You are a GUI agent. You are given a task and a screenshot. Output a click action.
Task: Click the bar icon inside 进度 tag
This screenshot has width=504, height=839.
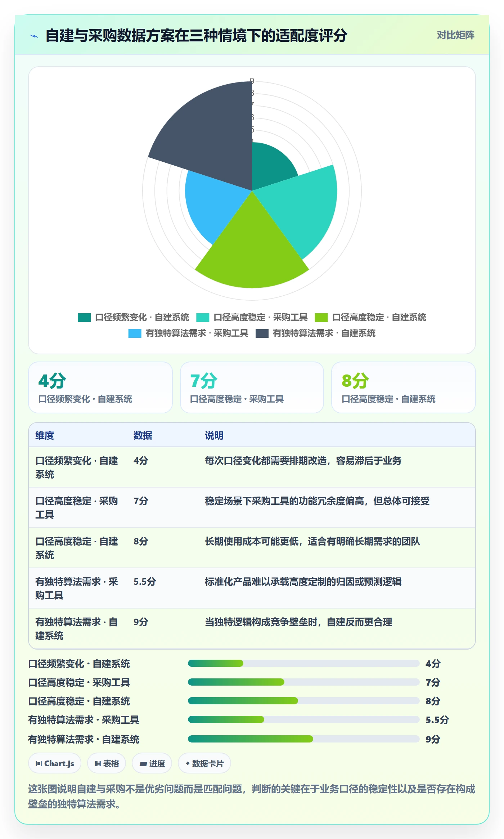tap(143, 764)
